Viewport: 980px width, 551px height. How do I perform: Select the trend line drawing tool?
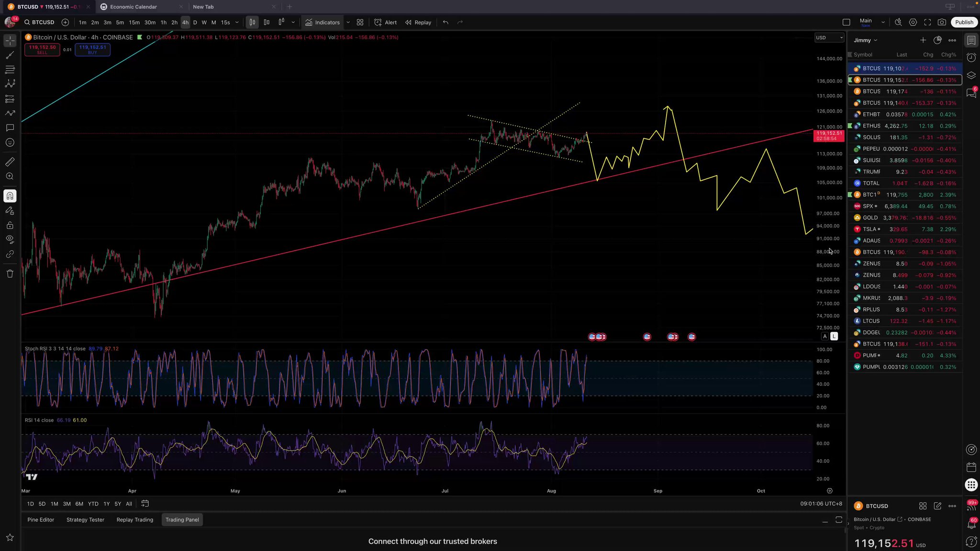(10, 55)
